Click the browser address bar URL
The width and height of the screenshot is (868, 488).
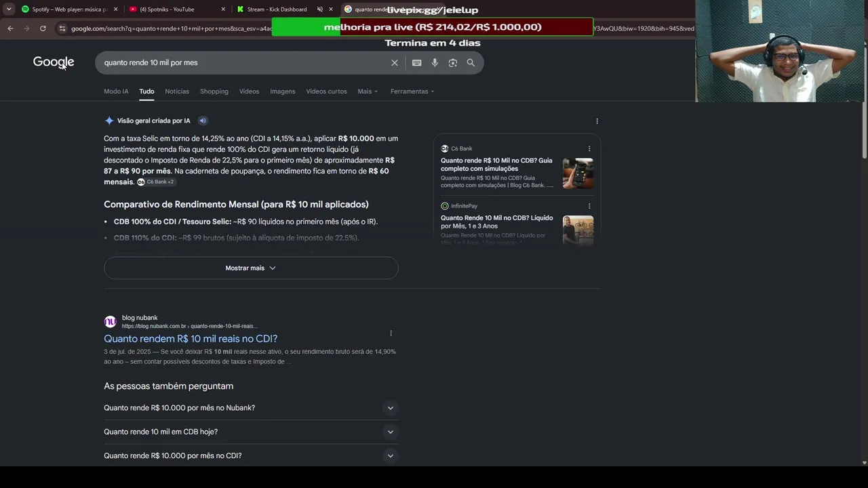tap(171, 28)
